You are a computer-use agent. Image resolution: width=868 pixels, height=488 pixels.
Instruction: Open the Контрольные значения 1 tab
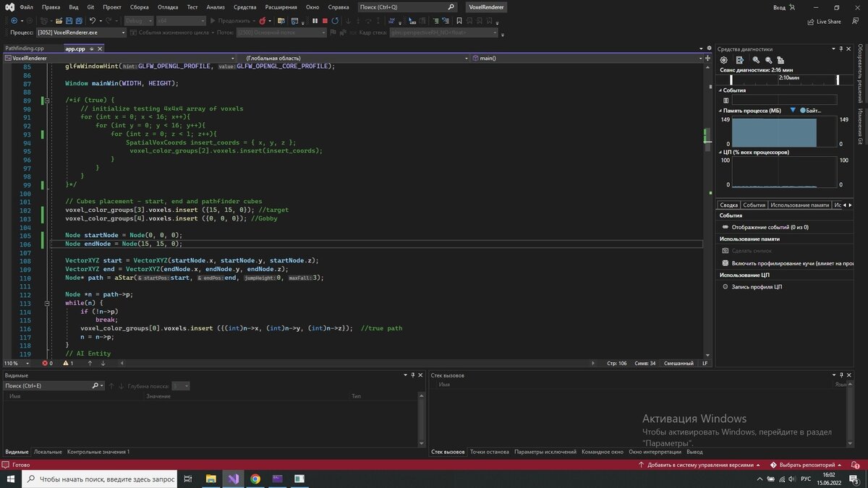pos(98,452)
